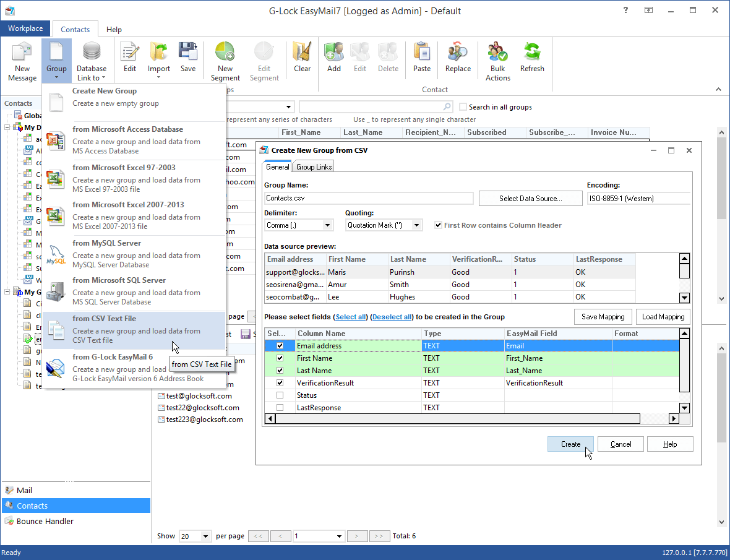This screenshot has width=730, height=560.
Task: Uncheck the Email address field checkbox
Action: pyautogui.click(x=280, y=346)
